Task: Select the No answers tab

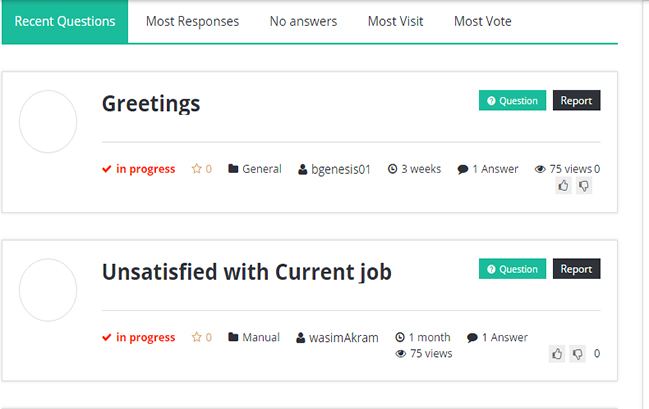Action: point(303,21)
